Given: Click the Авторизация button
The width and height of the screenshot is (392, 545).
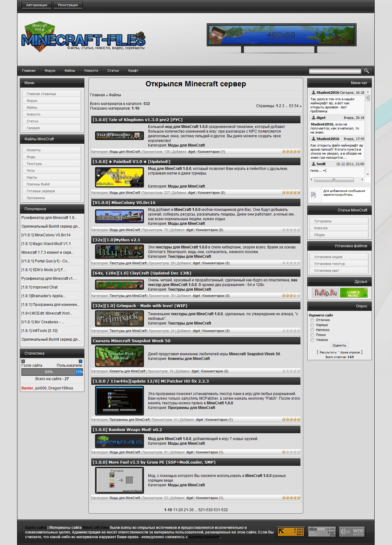Looking at the screenshot, I should (x=37, y=5).
